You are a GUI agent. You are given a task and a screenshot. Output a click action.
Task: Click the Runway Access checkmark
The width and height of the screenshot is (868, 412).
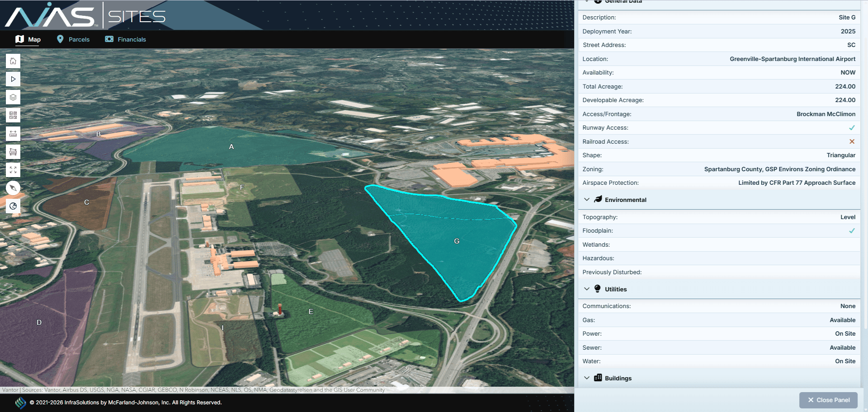[852, 128]
